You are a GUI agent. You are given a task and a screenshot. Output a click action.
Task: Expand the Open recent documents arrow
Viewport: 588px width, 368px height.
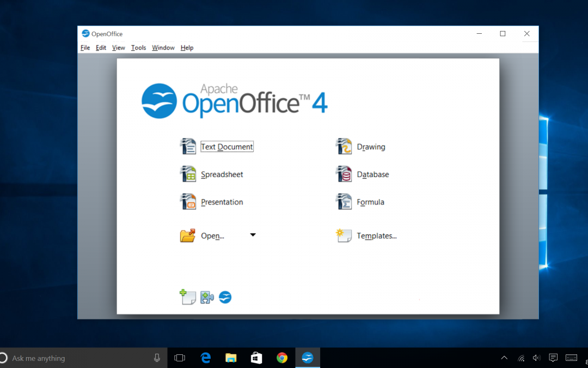[253, 235]
